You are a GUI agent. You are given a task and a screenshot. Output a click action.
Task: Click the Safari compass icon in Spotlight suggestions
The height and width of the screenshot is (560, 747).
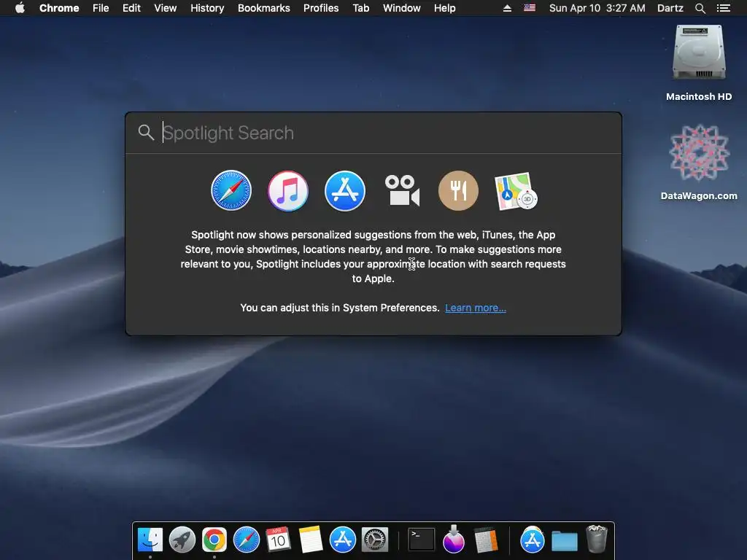tap(231, 190)
